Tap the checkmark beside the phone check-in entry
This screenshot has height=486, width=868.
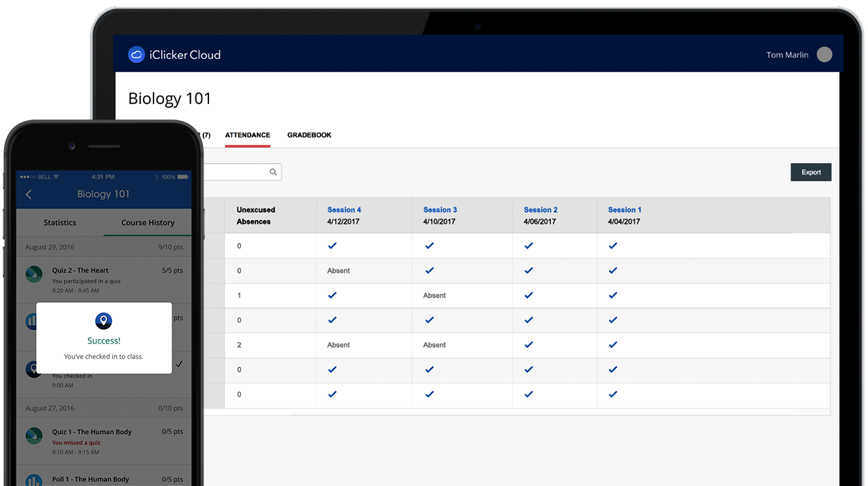pos(179,364)
